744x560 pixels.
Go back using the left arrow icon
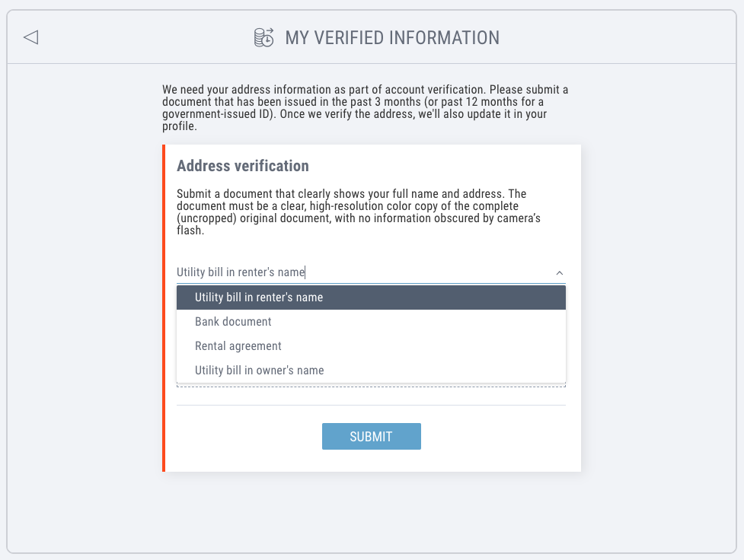30,37
